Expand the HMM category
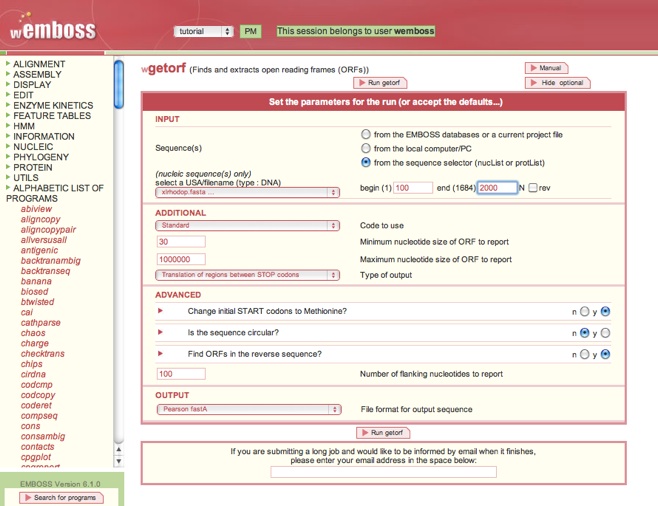 24,126
